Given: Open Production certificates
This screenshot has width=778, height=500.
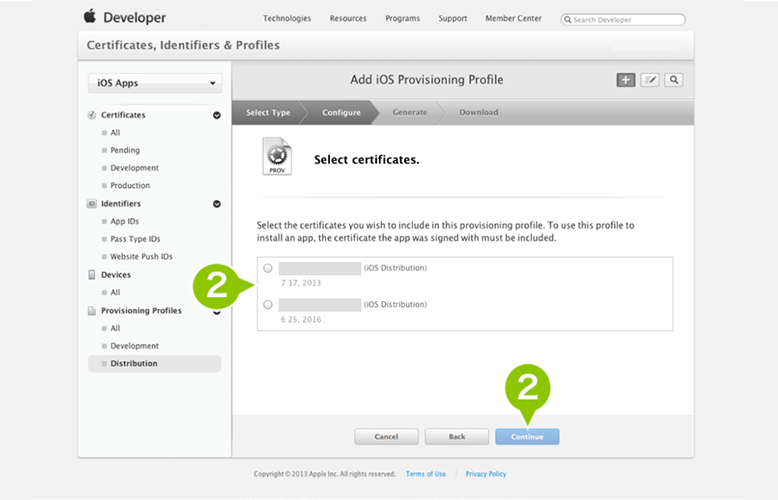Looking at the screenshot, I should tap(130, 186).
